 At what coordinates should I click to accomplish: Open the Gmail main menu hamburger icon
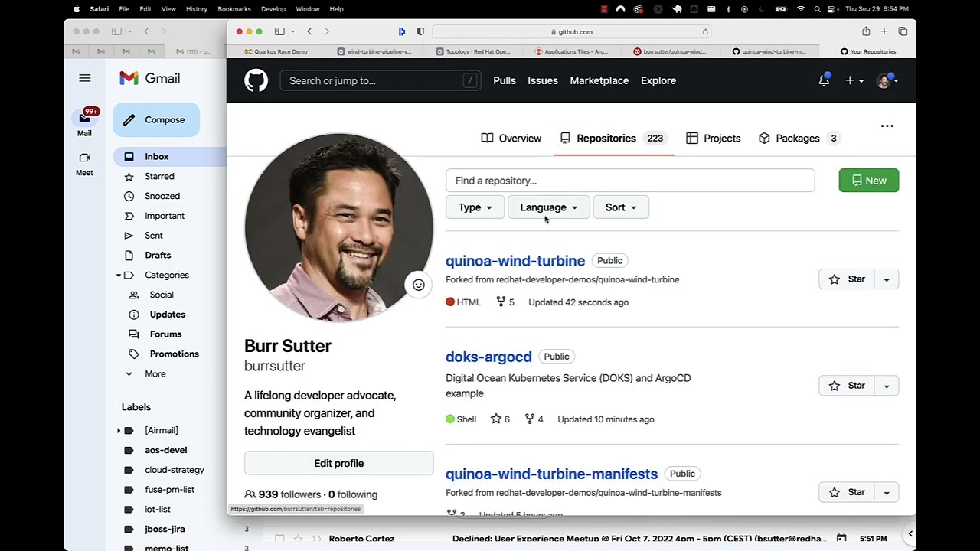pyautogui.click(x=85, y=78)
